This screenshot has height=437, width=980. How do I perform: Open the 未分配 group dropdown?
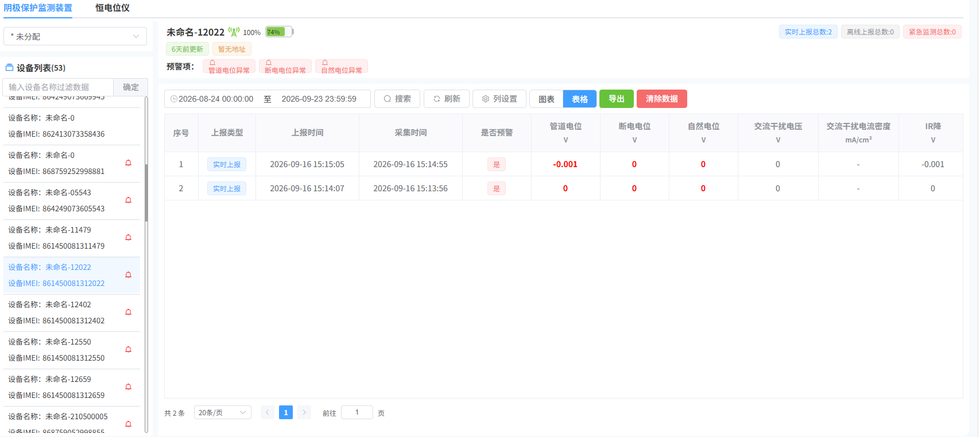(75, 36)
